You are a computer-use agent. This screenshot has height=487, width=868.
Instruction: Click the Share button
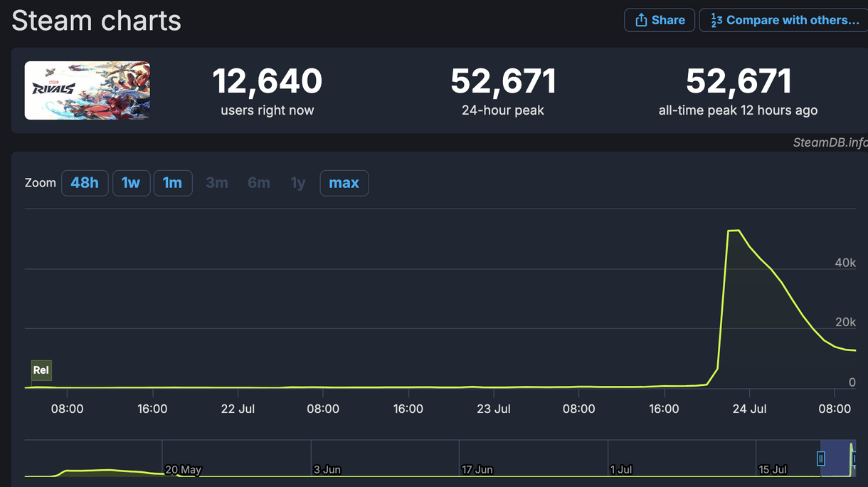click(x=660, y=20)
